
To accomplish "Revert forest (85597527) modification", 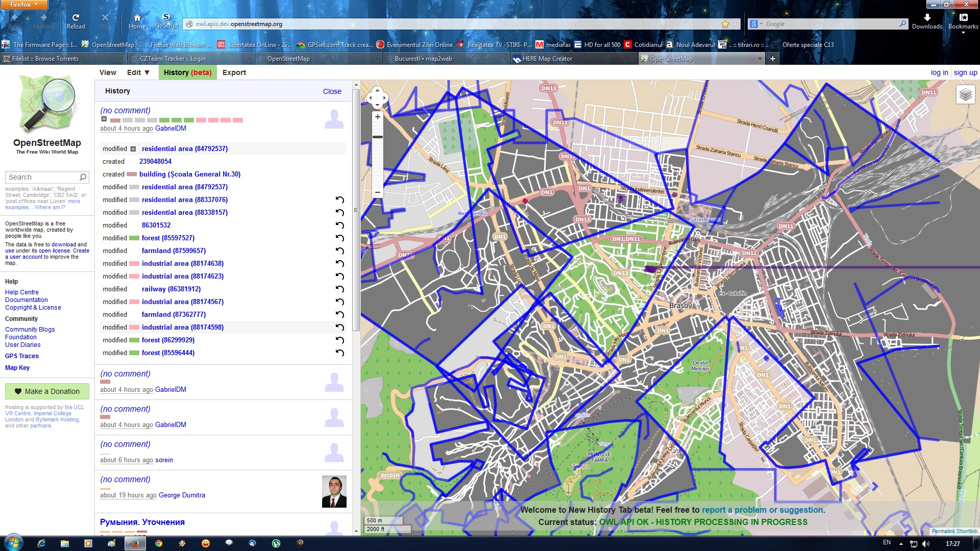I will pos(339,238).
